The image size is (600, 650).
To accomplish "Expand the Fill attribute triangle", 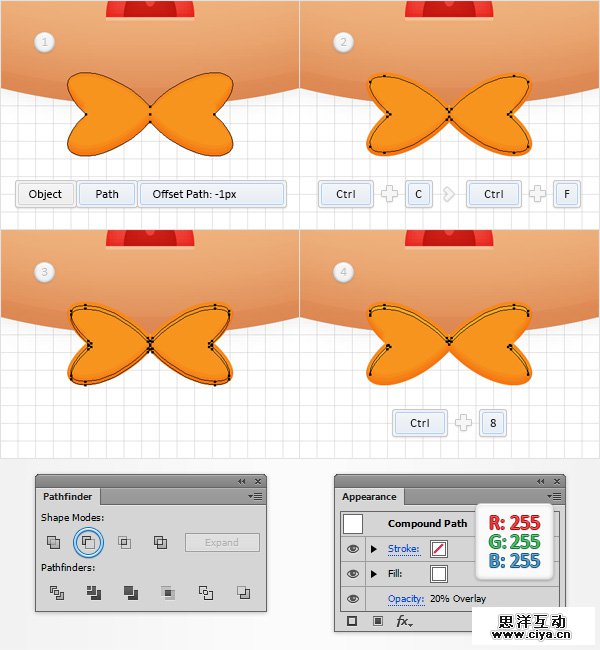I will coord(374,574).
